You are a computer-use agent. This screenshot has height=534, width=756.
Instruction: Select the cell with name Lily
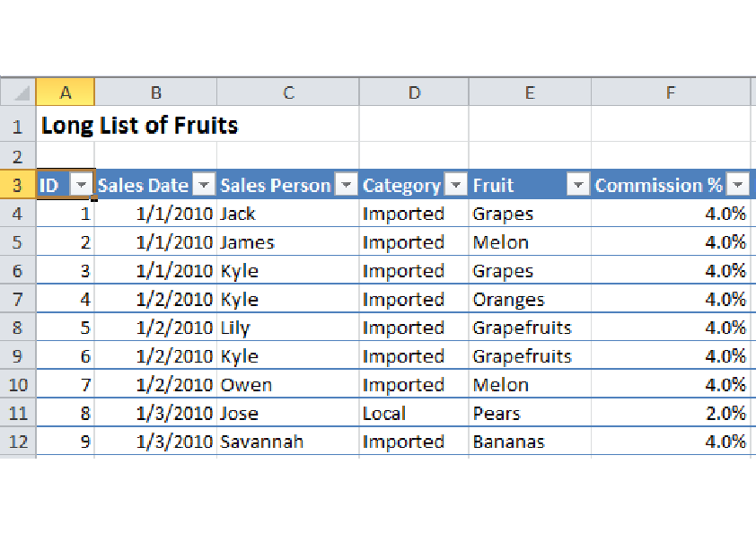click(x=287, y=328)
